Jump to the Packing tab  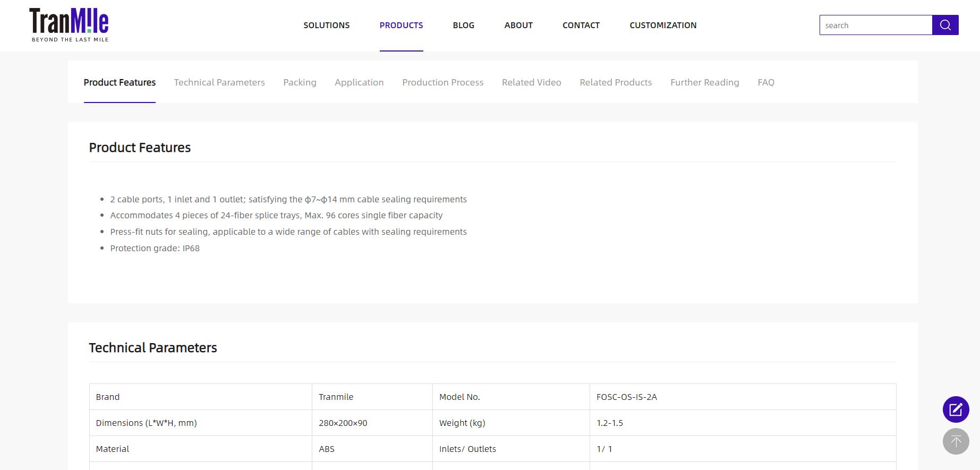point(300,82)
